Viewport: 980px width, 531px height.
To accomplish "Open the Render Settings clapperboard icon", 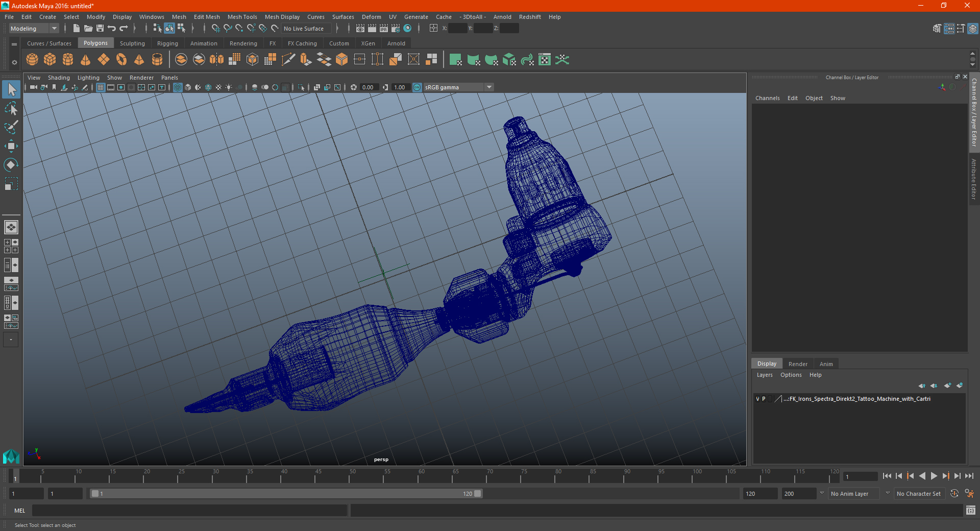I will 396,29.
